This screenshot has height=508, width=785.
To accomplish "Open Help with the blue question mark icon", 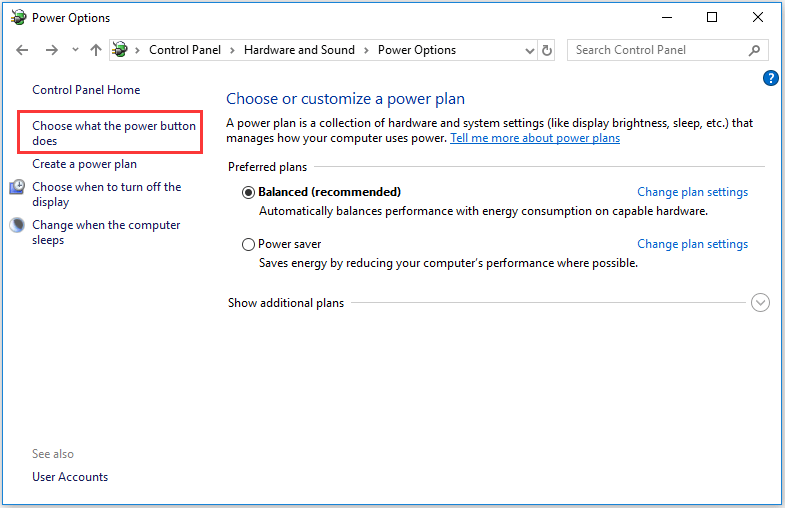I will tap(770, 78).
